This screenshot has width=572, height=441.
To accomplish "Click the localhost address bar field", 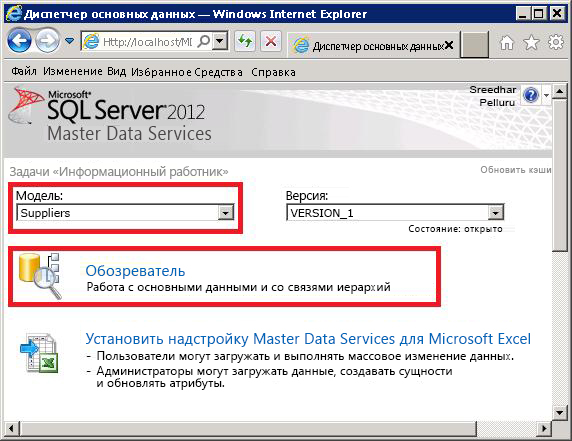I will pos(147,42).
